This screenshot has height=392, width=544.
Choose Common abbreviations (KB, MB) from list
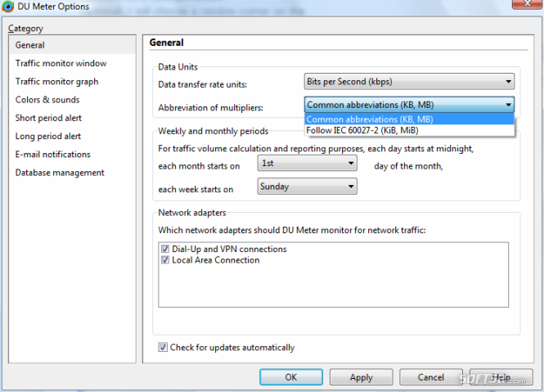pos(409,119)
